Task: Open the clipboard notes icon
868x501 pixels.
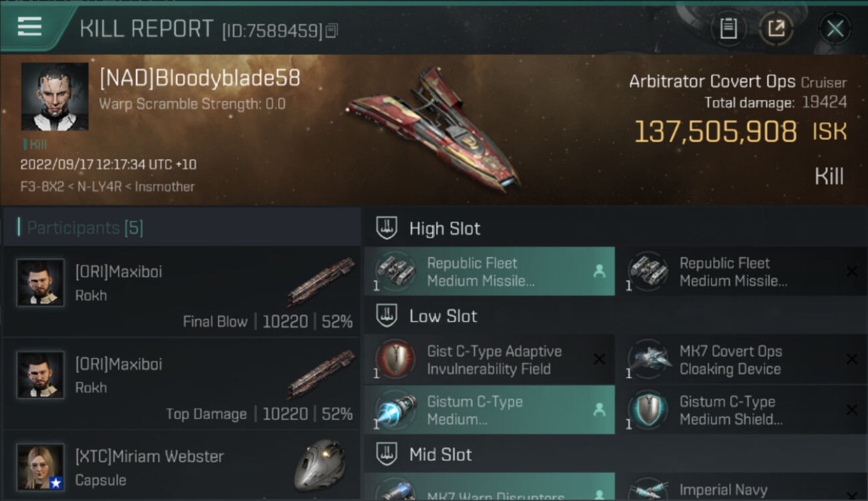Action: 728,29
